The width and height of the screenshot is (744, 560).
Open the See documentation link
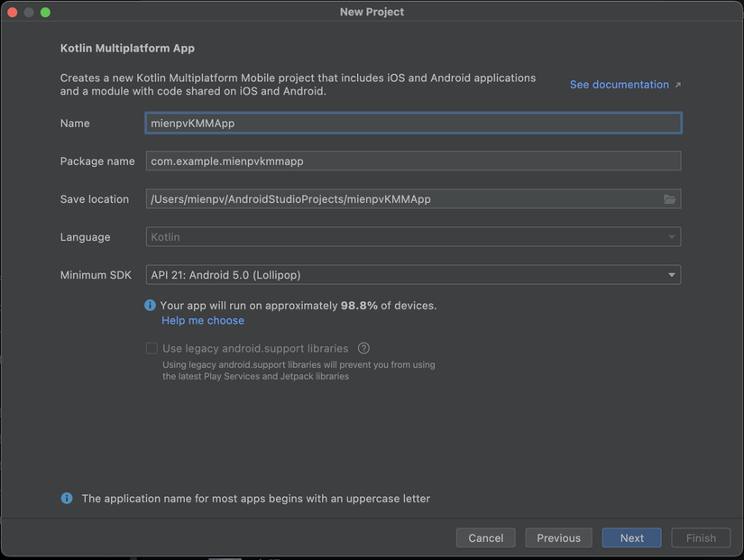pos(619,84)
